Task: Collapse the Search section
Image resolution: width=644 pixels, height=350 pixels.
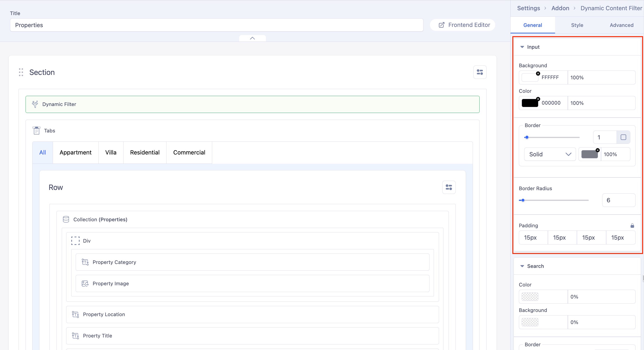Action: [522, 266]
